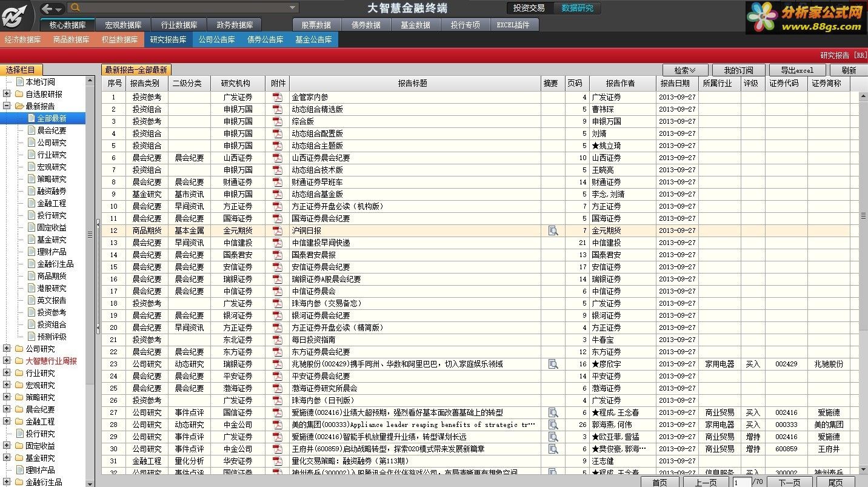Click the back navigation arrow
Viewport: 868px width, 487px height.
tap(47, 8)
